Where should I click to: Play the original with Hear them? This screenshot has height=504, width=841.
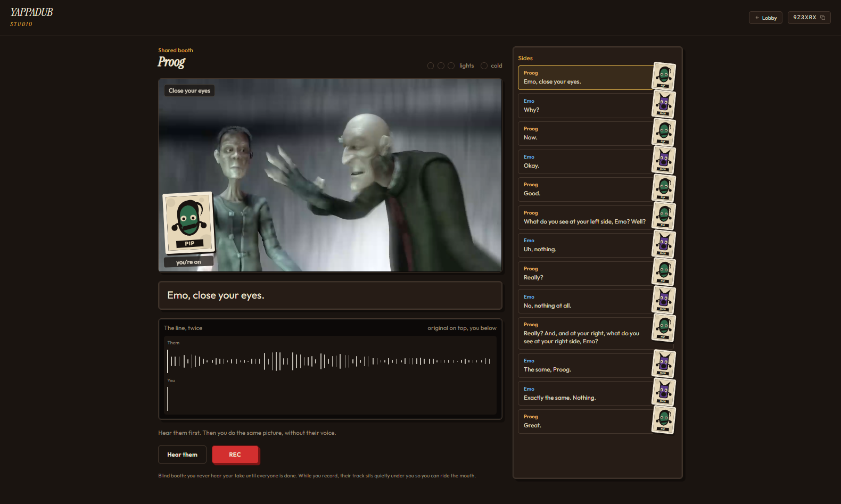pos(182,455)
